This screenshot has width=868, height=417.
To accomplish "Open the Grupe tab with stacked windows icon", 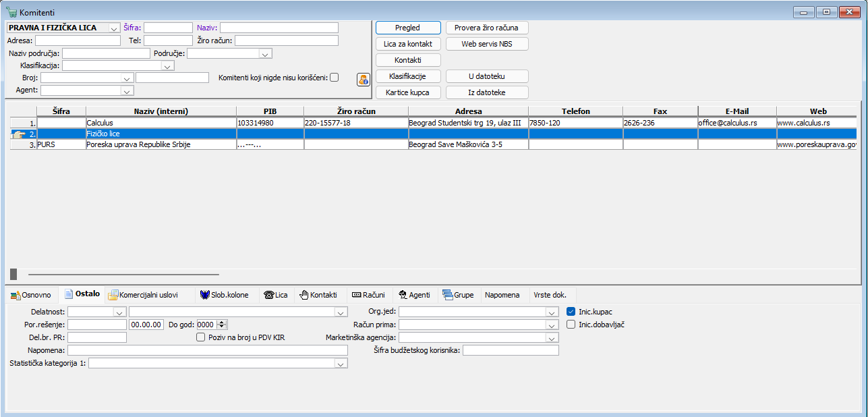I will click(x=458, y=295).
